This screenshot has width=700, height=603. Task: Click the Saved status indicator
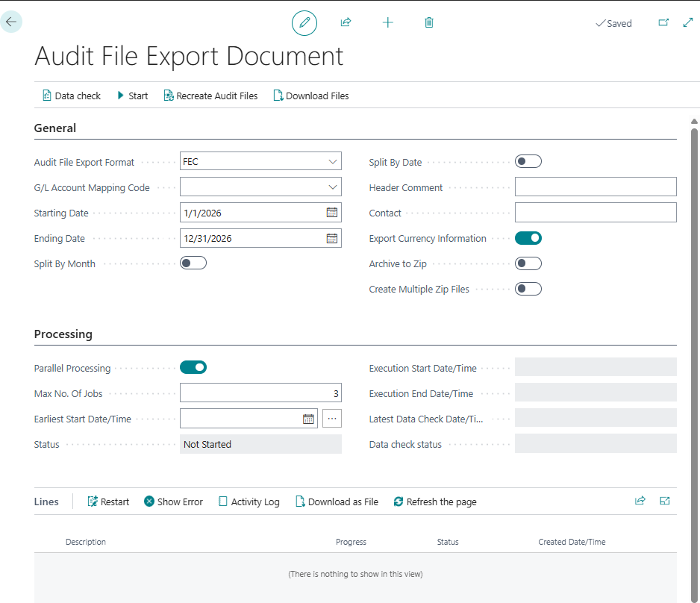pos(614,23)
